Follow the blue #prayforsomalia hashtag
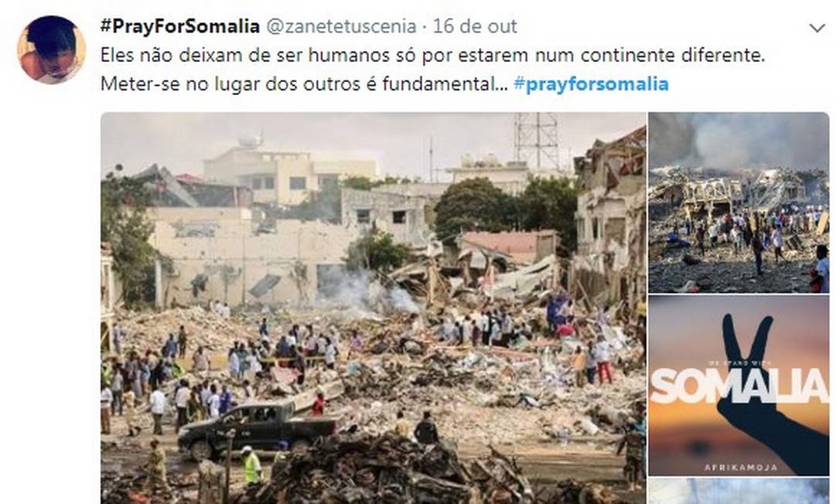The image size is (840, 504). (x=591, y=84)
